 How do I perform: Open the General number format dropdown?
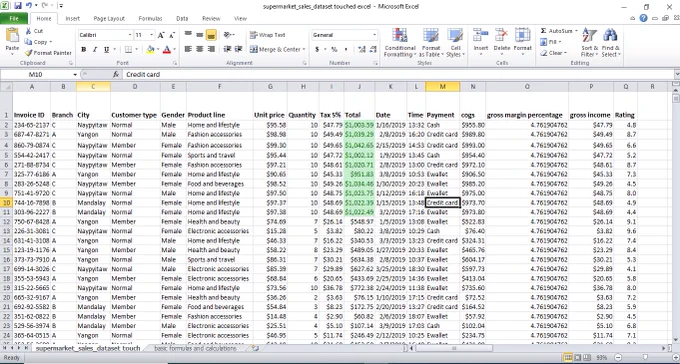tap(374, 35)
